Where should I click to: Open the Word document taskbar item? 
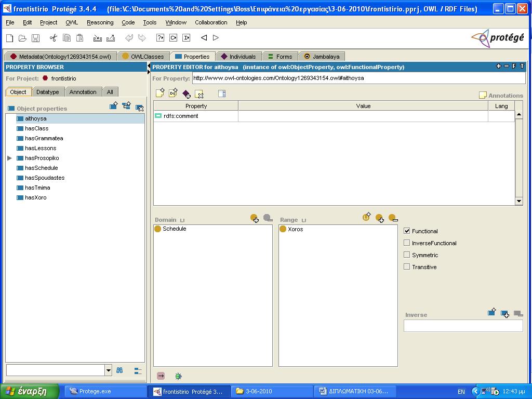[354, 391]
